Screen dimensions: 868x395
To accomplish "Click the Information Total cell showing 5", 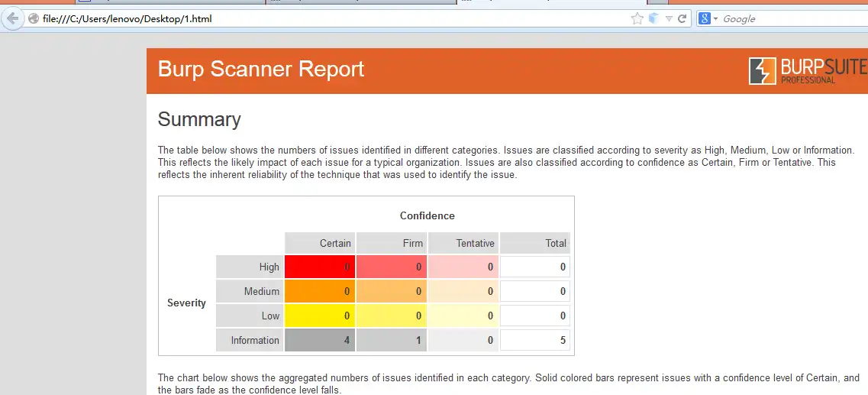I will click(x=534, y=340).
